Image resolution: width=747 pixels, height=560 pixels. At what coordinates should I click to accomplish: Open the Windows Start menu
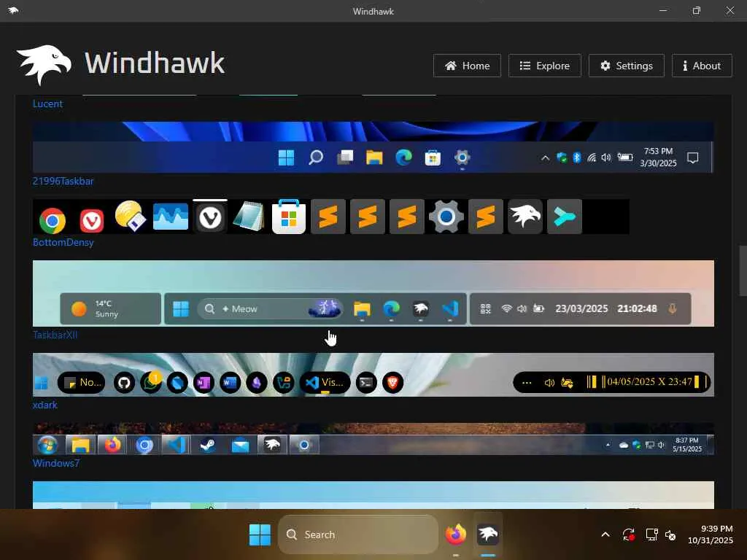[260, 534]
